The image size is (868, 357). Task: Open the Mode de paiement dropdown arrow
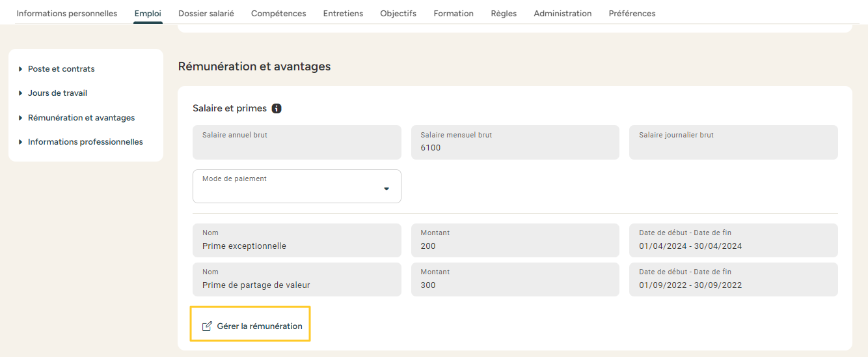387,189
